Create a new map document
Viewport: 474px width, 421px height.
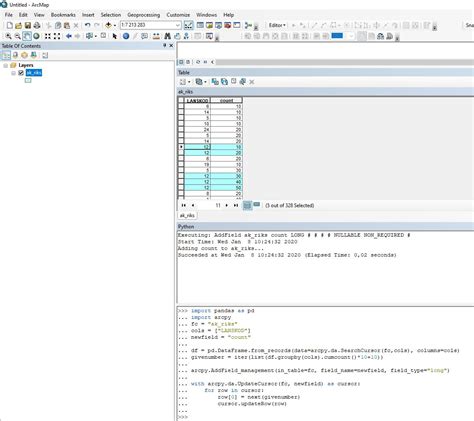click(x=10, y=25)
